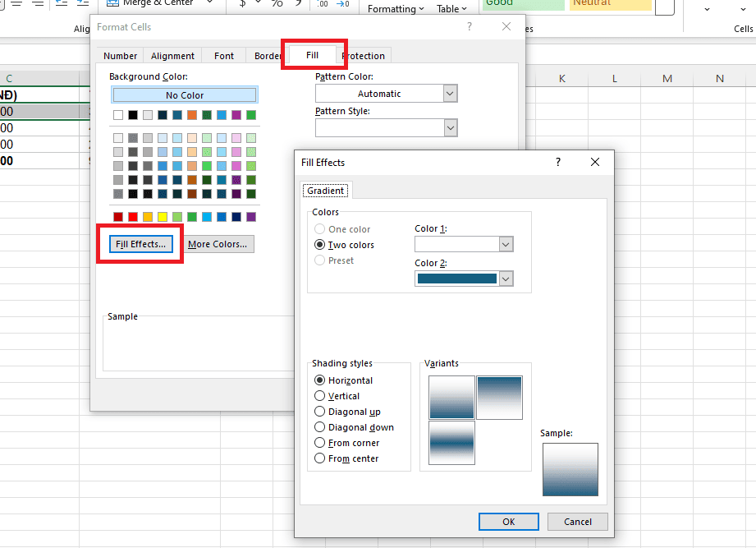
Task: Switch to the Font tab
Action: click(224, 56)
